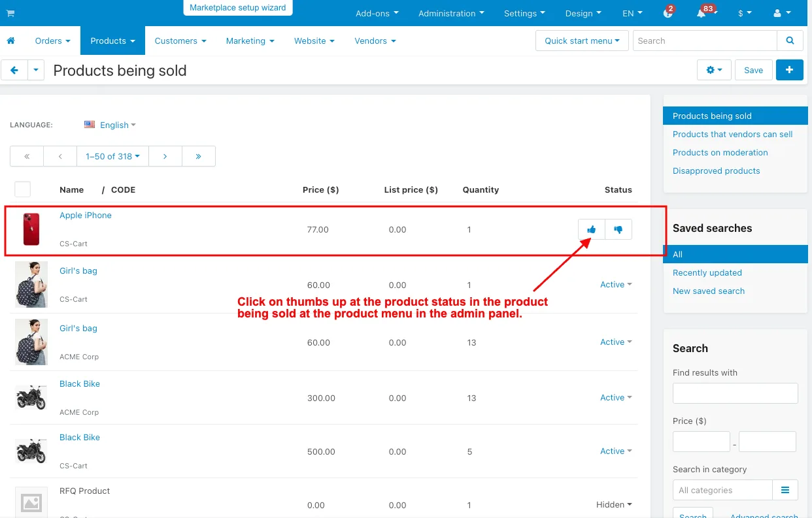Open the Quick start menu dropdown
Viewport: 812px width, 518px height.
(582, 40)
